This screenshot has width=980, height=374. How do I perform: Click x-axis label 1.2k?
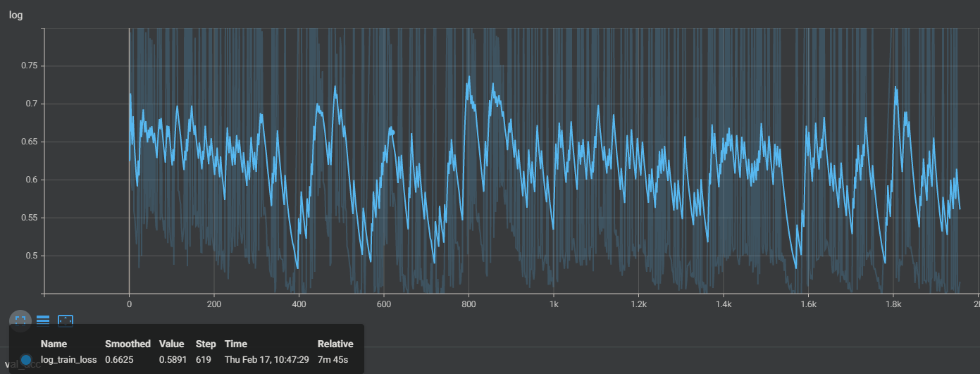click(x=638, y=304)
